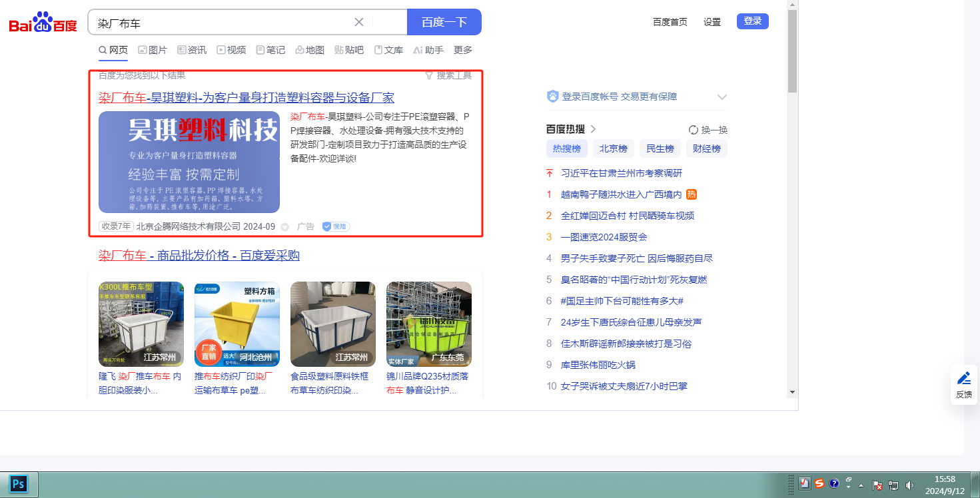This screenshot has height=498, width=980.
Task: Click the blue 登录 button
Action: 753,21
